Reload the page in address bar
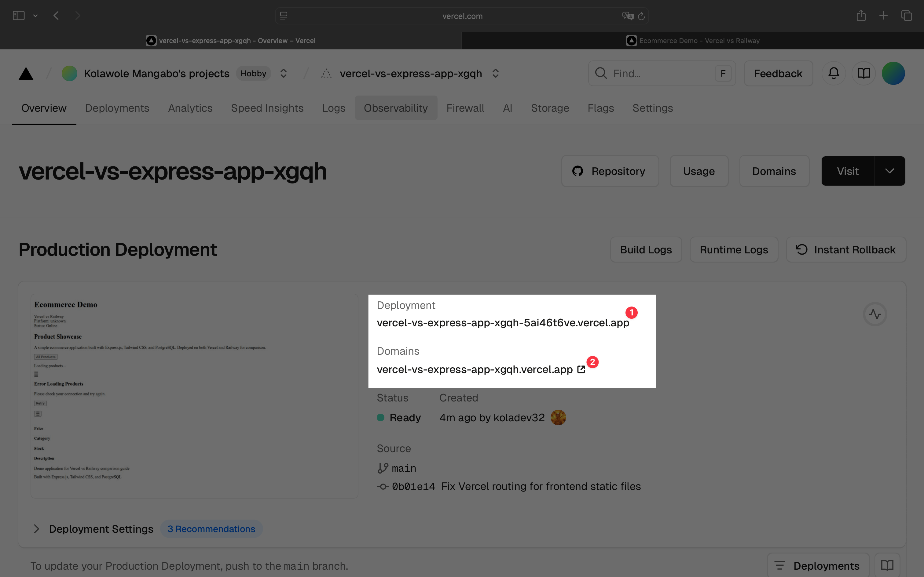Image resolution: width=924 pixels, height=577 pixels. coord(641,16)
